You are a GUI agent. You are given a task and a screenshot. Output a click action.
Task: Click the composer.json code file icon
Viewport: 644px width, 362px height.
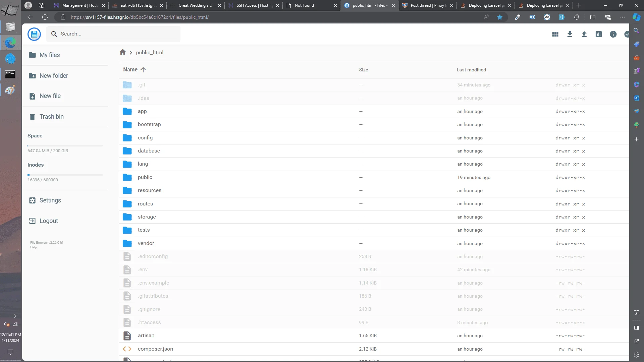pos(127,349)
